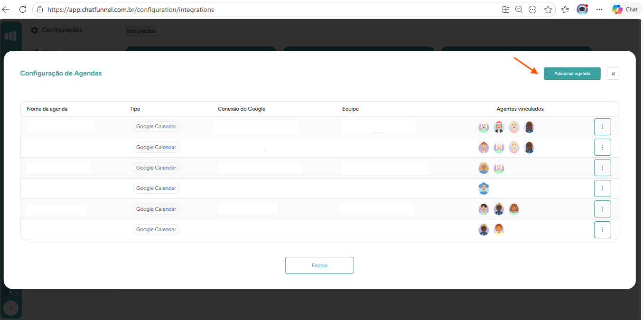Open the three-dot menu of the third agenda row
This screenshot has height=320, width=644.
[602, 168]
